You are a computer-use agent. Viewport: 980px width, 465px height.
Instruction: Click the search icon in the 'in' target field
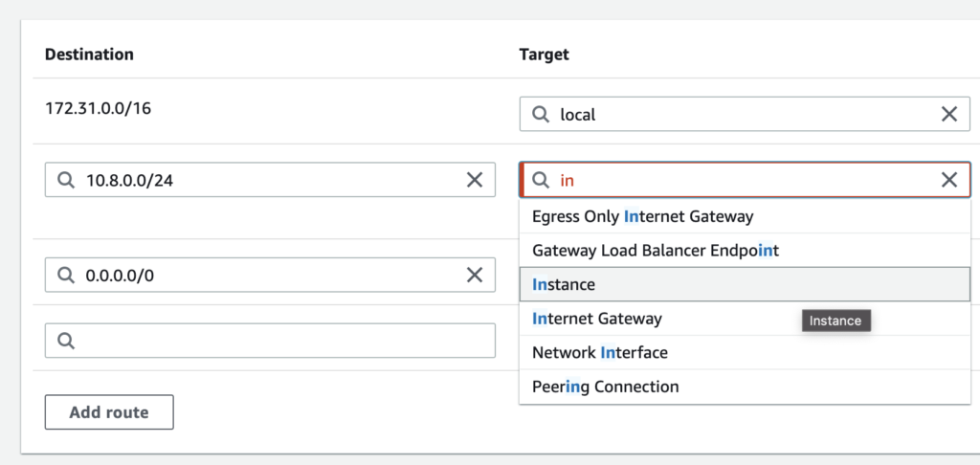pos(541,181)
